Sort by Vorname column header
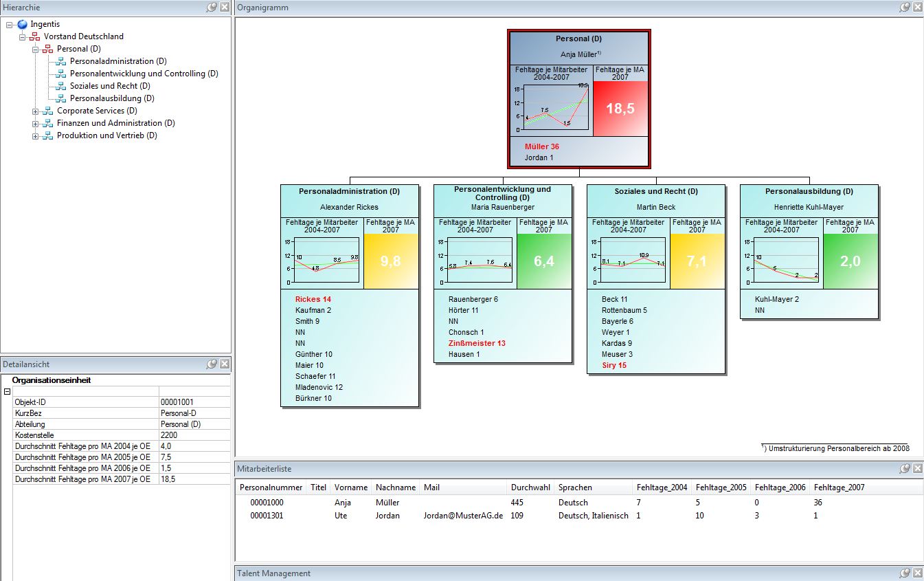This screenshot has width=924, height=581. pos(350,487)
